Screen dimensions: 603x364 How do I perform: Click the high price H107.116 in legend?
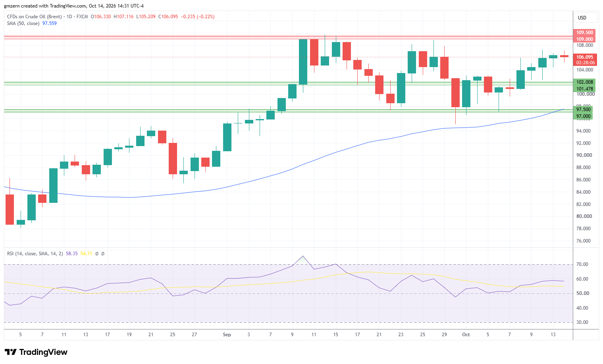coord(124,17)
